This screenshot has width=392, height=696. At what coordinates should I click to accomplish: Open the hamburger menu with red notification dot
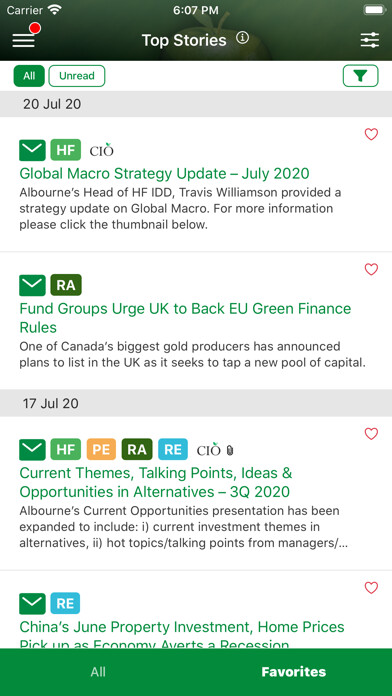[24, 40]
